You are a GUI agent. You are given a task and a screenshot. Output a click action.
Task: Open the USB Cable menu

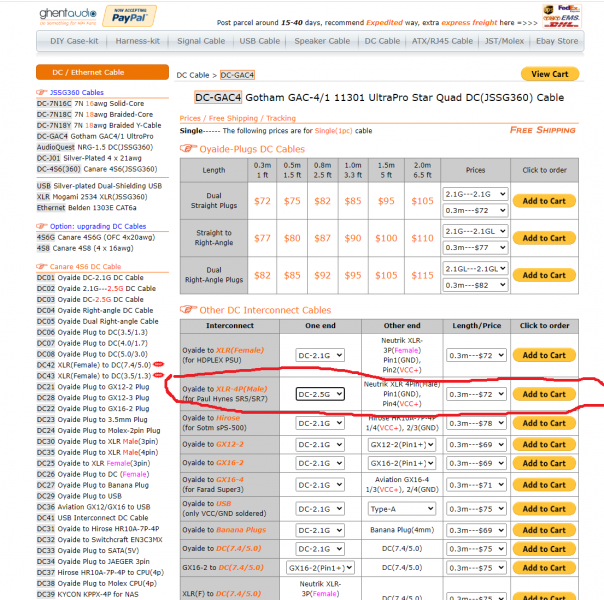[260, 41]
